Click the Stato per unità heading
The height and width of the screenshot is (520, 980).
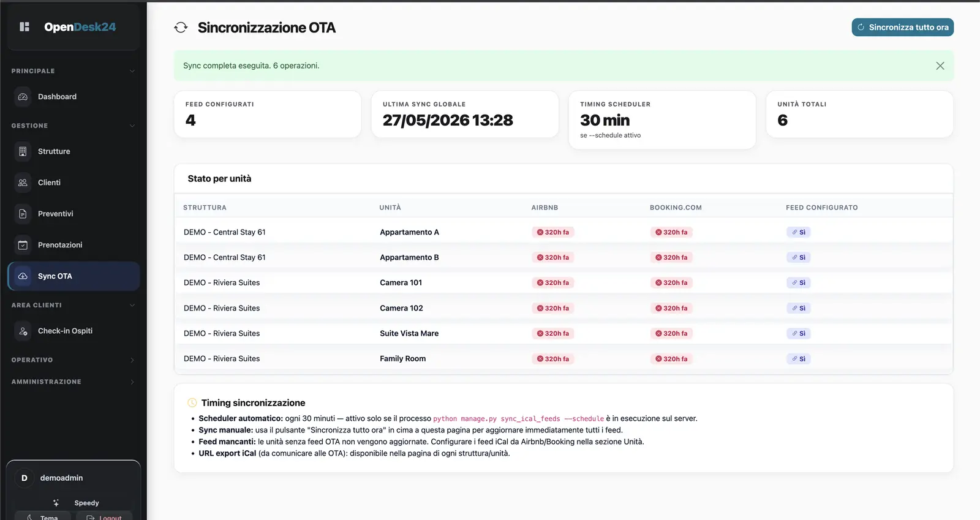(219, 179)
